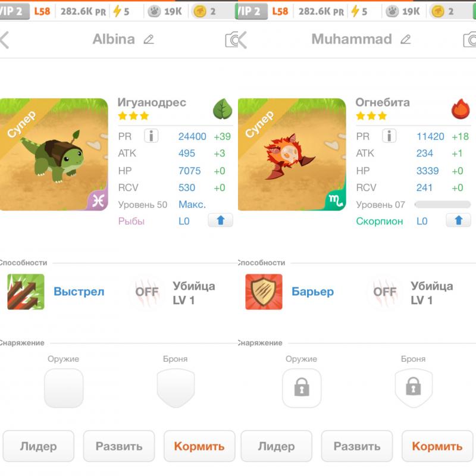Tap the locked Броня slot for Огнебита
This screenshot has width=476, height=476.
pyautogui.click(x=414, y=388)
